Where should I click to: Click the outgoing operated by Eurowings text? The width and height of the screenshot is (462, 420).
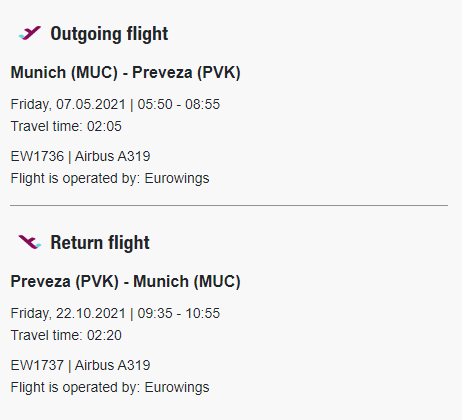110,179
